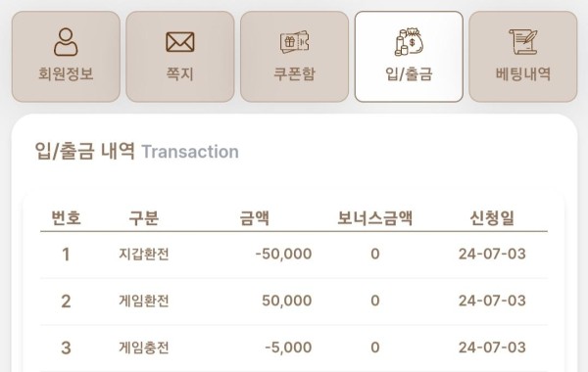Open the 쿠폰함 tab
588x372 pixels.
294,57
